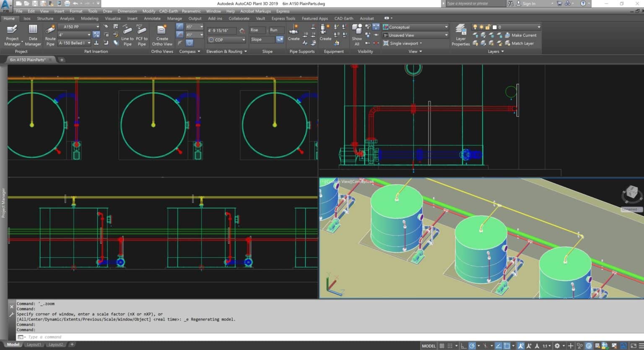The height and width of the screenshot is (350, 644).
Task: Open the Annotate ribbon tab
Action: tap(152, 18)
